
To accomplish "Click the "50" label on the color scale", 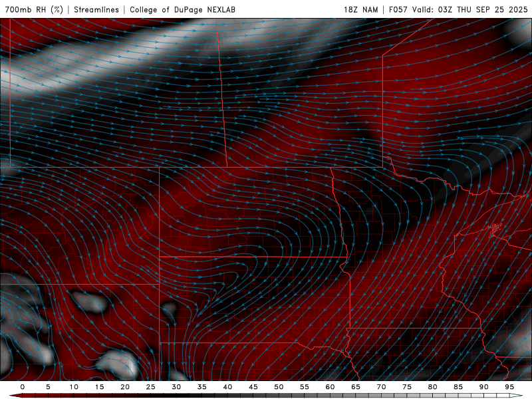I will pyautogui.click(x=279, y=387).
